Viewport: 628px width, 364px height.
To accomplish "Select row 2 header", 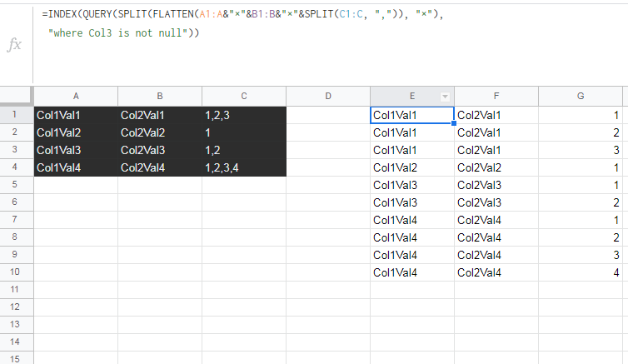I will tap(15, 132).
